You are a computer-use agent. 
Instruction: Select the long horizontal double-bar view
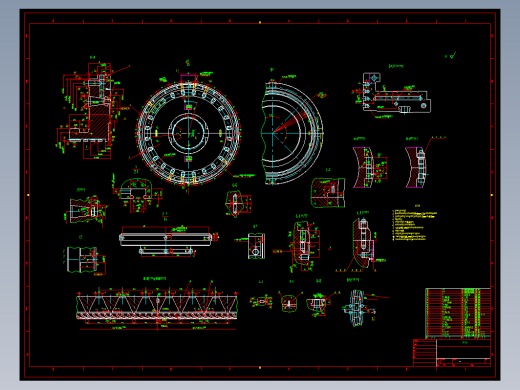166,240
